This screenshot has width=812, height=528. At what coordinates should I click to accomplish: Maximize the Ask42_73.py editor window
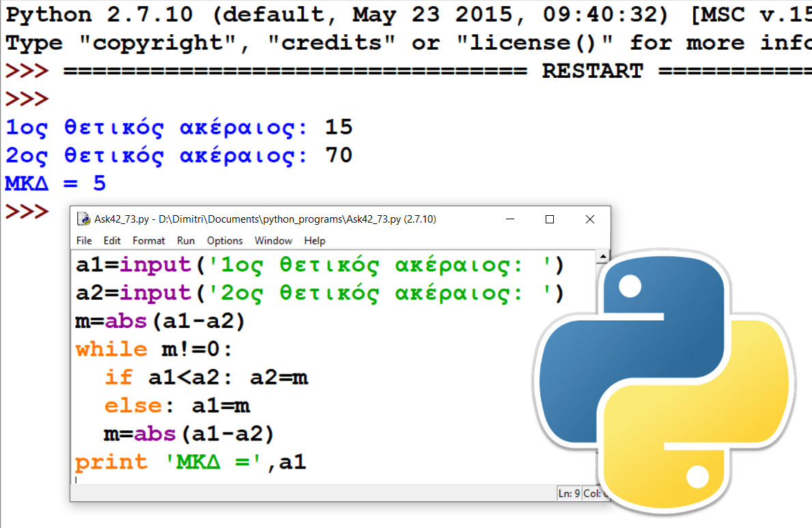(x=549, y=219)
